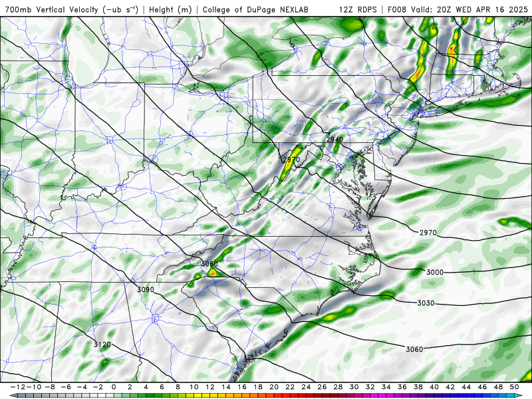Screen dimensions: 532x399
Task: Click the 14 value on the color scale
Action: click(226, 387)
